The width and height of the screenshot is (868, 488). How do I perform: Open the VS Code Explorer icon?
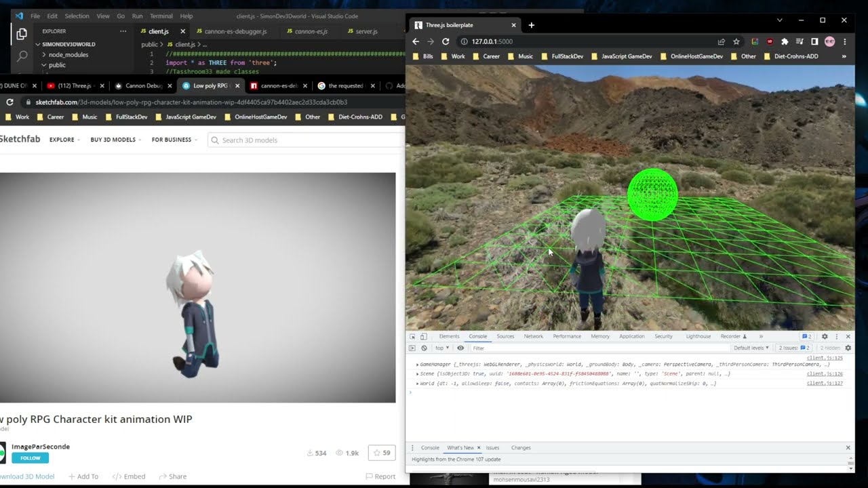(22, 33)
